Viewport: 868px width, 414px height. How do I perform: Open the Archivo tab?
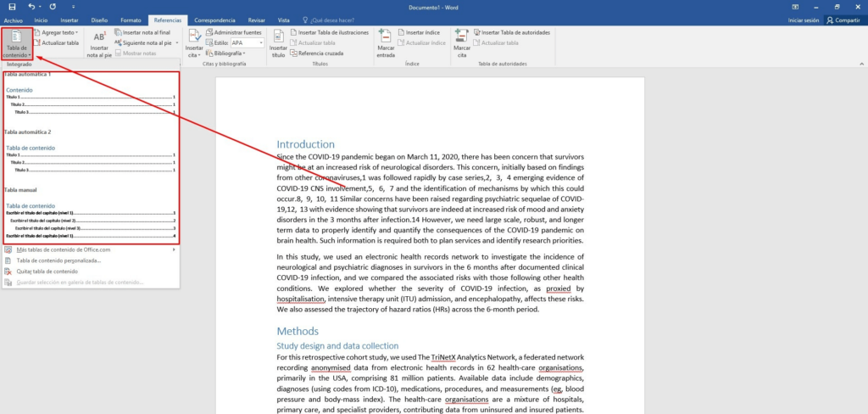coord(13,20)
